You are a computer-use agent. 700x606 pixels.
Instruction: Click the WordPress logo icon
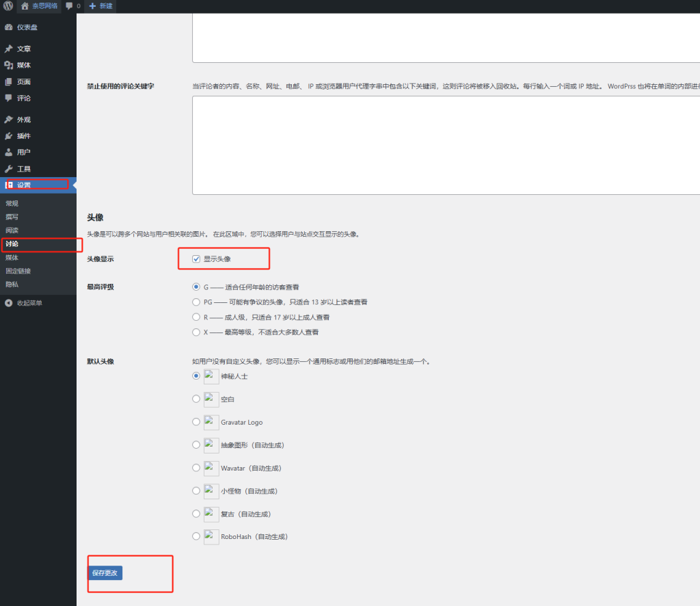pyautogui.click(x=7, y=6)
